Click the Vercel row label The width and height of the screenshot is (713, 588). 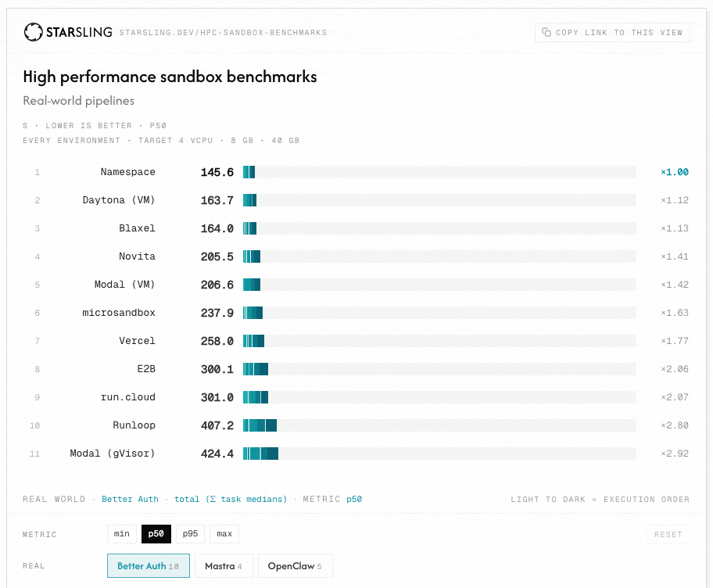137,341
